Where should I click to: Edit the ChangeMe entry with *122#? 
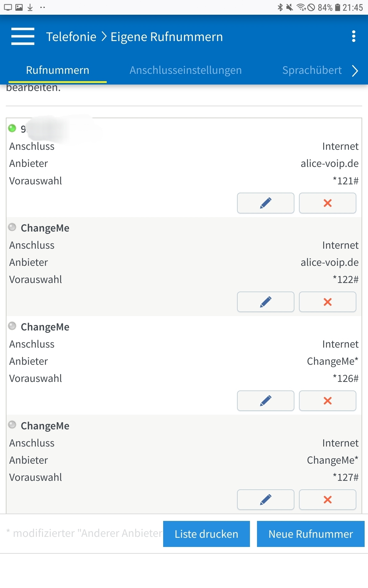(x=266, y=302)
